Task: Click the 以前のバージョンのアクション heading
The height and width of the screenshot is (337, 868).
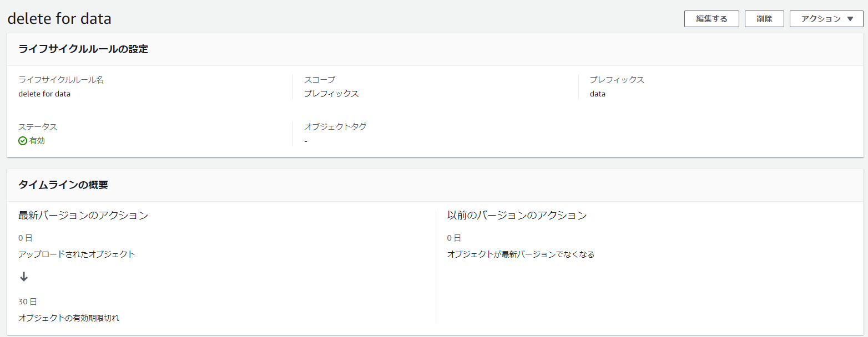Action: (x=517, y=216)
